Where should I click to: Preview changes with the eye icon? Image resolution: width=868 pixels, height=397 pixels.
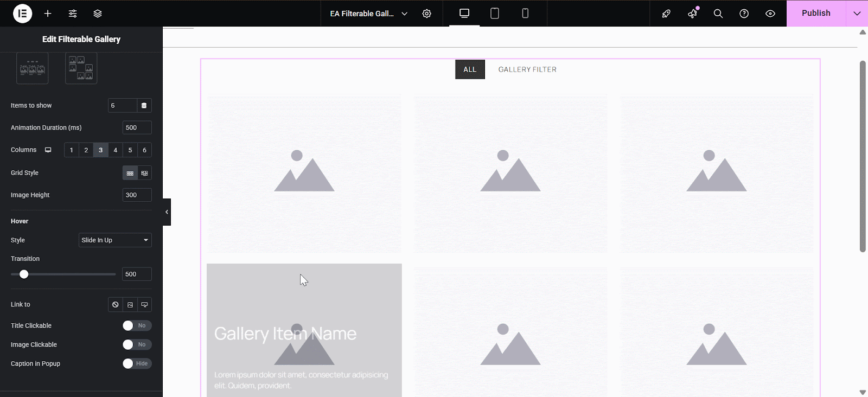coord(770,14)
